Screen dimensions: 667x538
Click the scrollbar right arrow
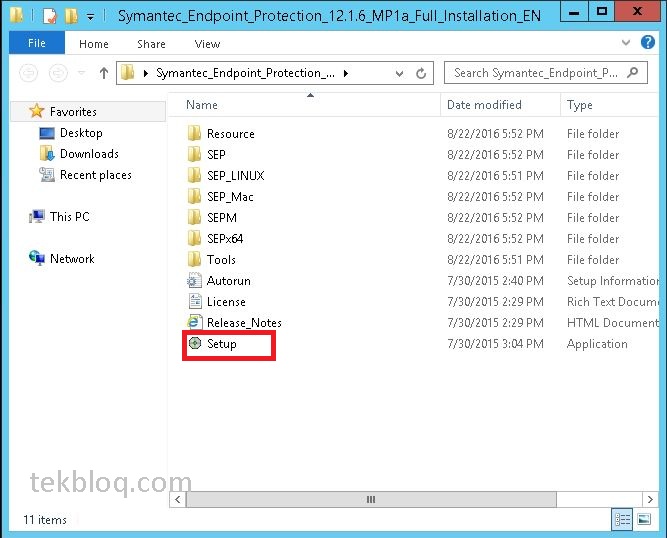650,499
